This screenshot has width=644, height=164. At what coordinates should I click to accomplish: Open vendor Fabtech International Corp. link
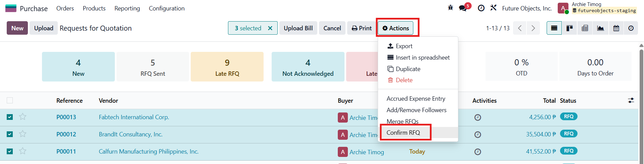134,117
